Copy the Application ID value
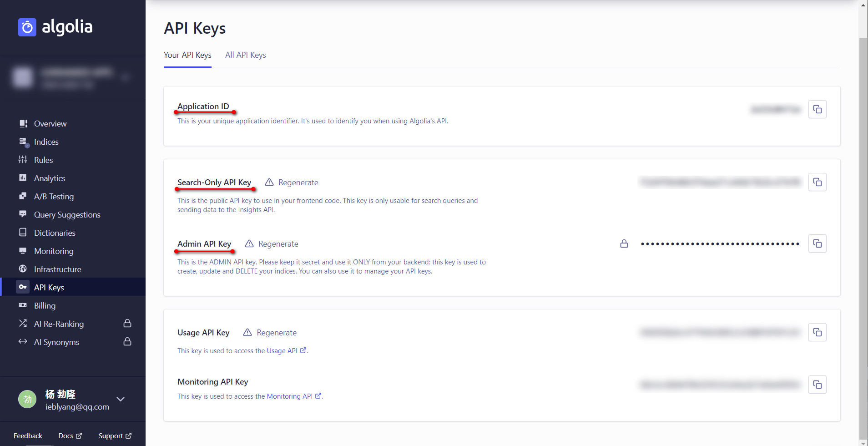 [817, 109]
